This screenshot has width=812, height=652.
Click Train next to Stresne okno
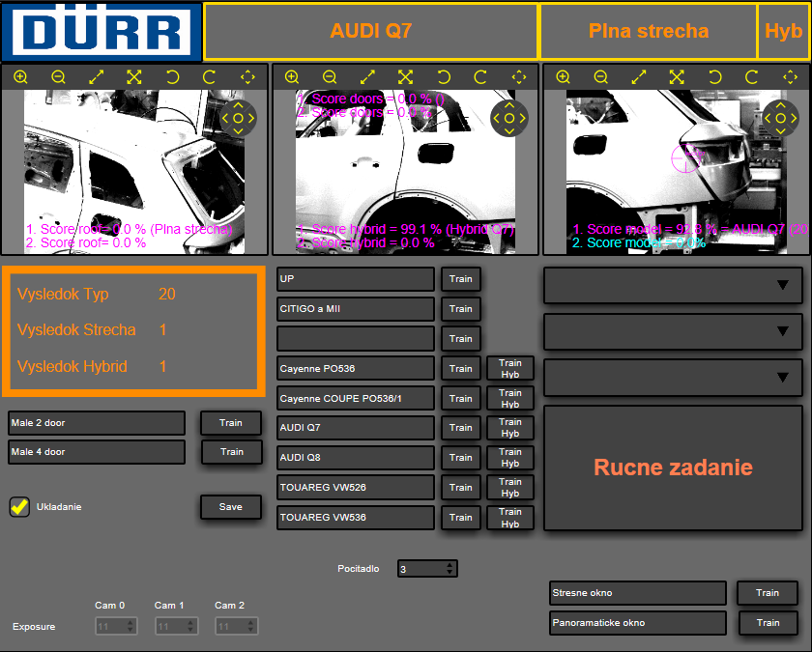[768, 593]
